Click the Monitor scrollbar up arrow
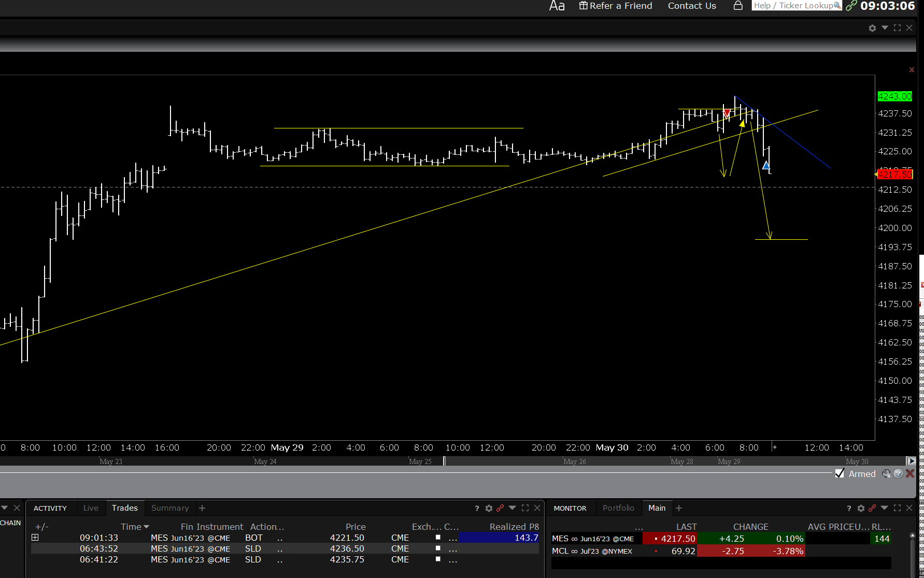The height and width of the screenshot is (578, 924). (913, 536)
